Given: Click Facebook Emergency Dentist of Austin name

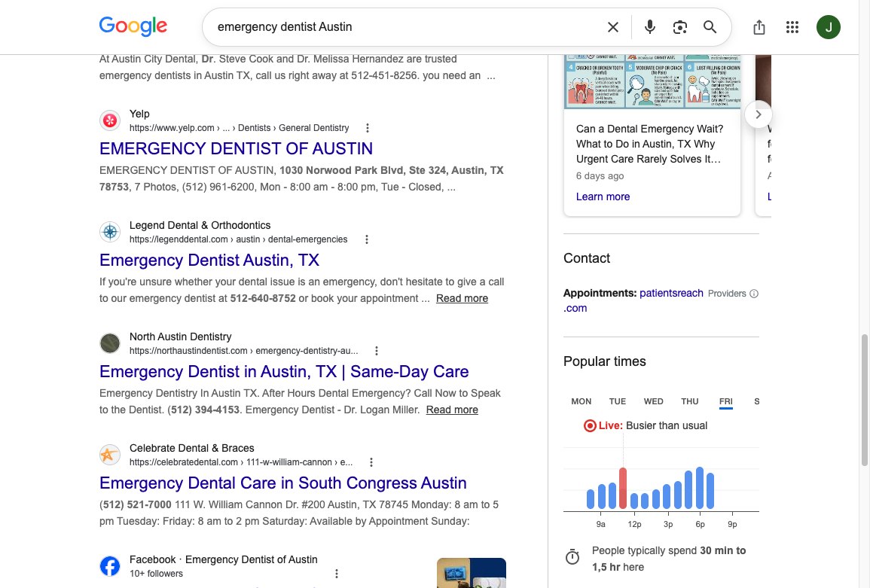Looking at the screenshot, I should coord(224,559).
